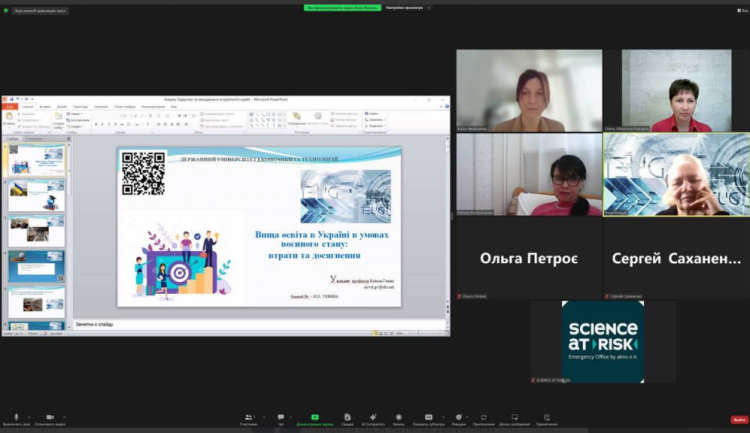Screen dimensions: 750x433
Task: Open the Participants panel
Action: pyautogui.click(x=249, y=417)
